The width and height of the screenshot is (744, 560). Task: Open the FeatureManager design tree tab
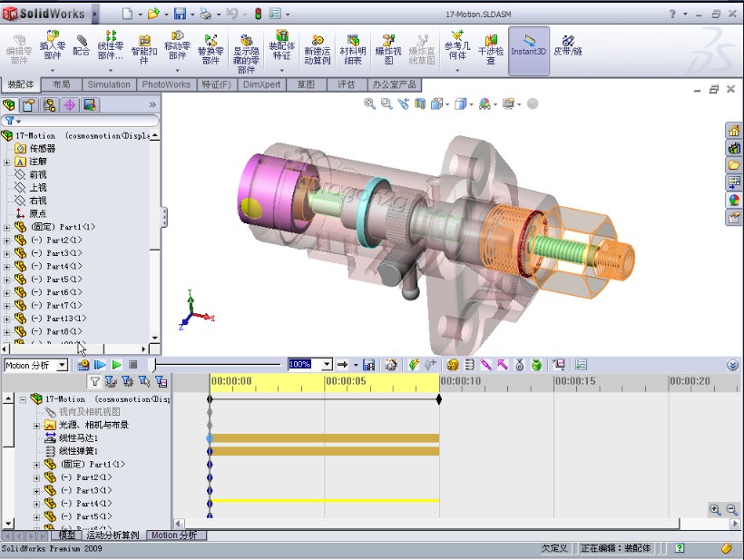(9, 105)
